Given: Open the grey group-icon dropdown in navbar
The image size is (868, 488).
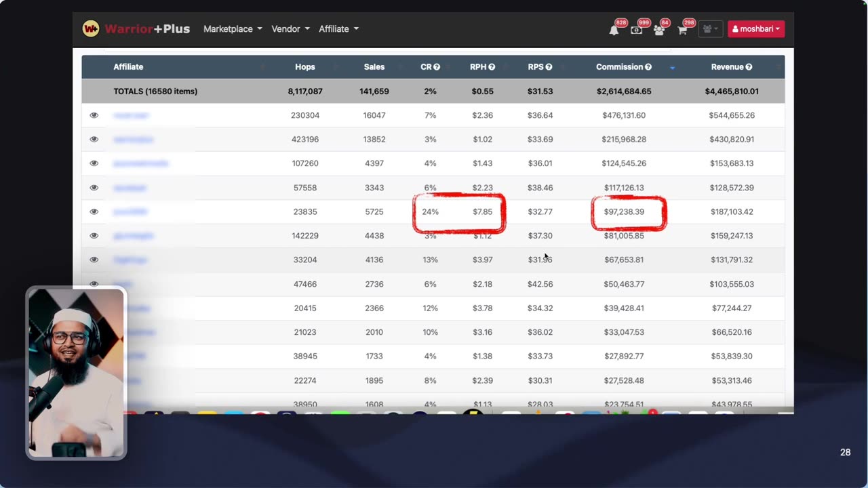Looking at the screenshot, I should [x=710, y=29].
